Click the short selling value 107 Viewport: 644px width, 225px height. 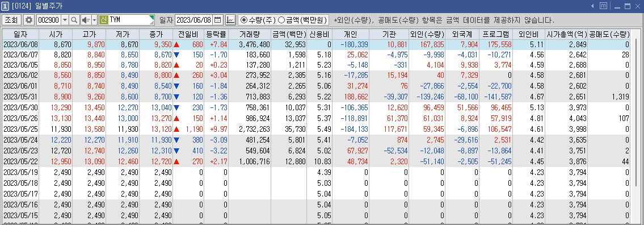point(624,118)
